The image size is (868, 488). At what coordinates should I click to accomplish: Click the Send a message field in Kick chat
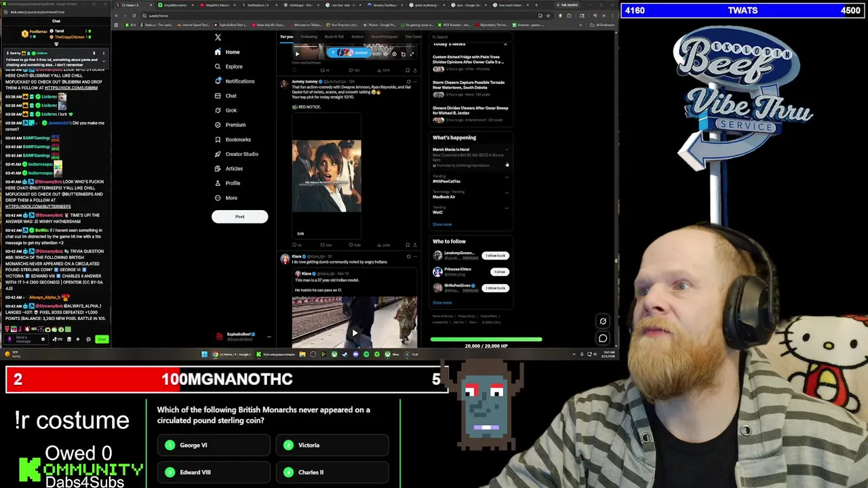[25, 339]
